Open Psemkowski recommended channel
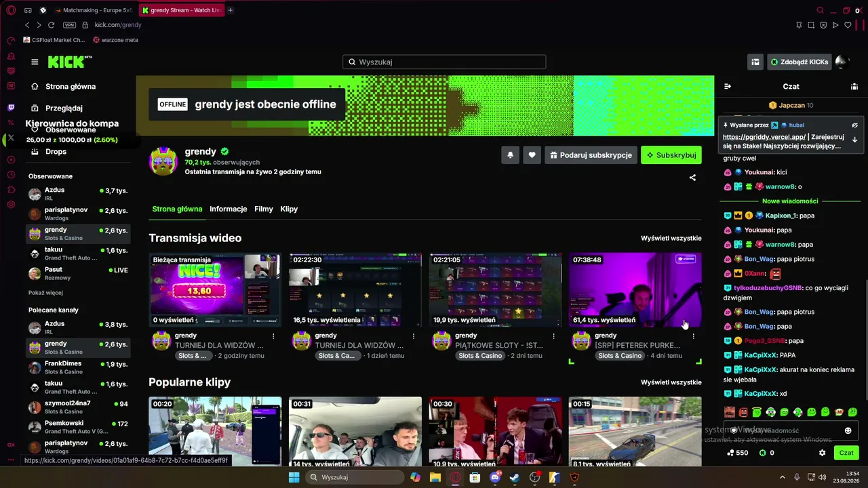Viewport: 868px width, 488px height. [78, 427]
